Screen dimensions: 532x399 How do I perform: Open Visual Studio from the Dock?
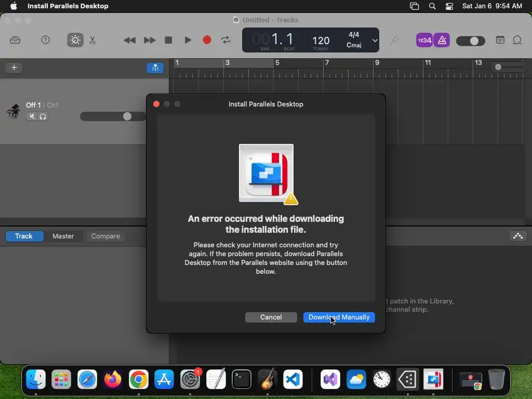click(330, 379)
